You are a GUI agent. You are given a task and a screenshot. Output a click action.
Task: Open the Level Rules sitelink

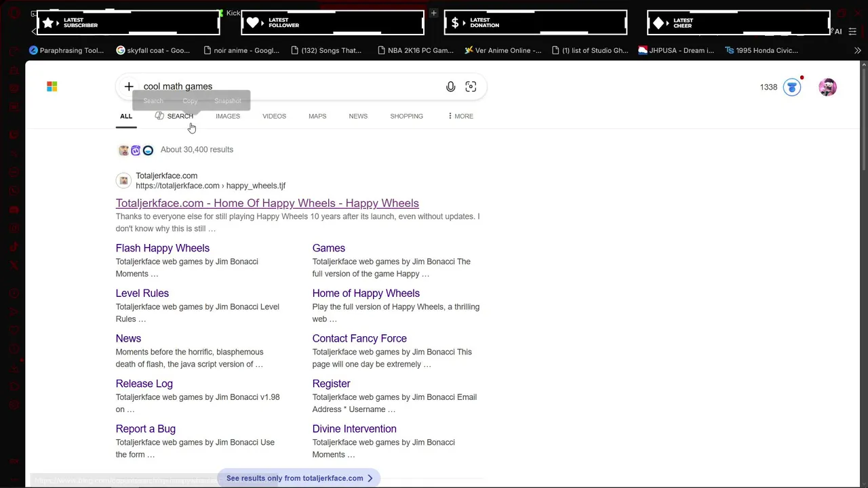coord(142,293)
